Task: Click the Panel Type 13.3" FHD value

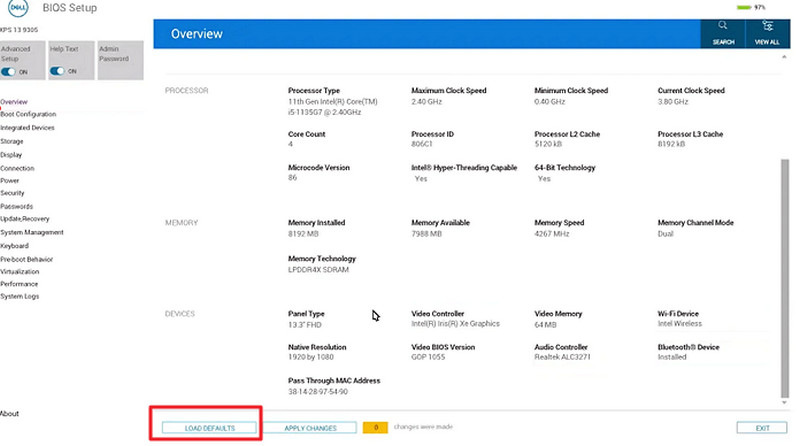Action: point(305,325)
